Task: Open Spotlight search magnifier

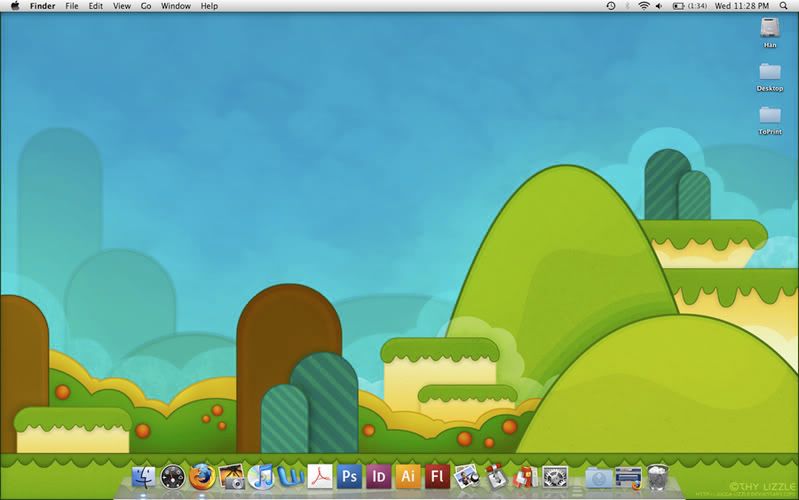Action: click(x=784, y=6)
